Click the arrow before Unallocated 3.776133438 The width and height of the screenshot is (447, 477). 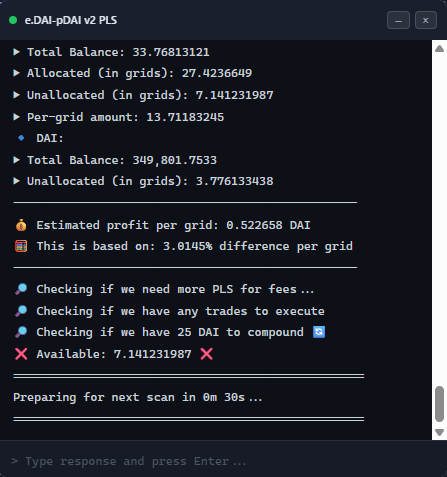pyautogui.click(x=16, y=181)
